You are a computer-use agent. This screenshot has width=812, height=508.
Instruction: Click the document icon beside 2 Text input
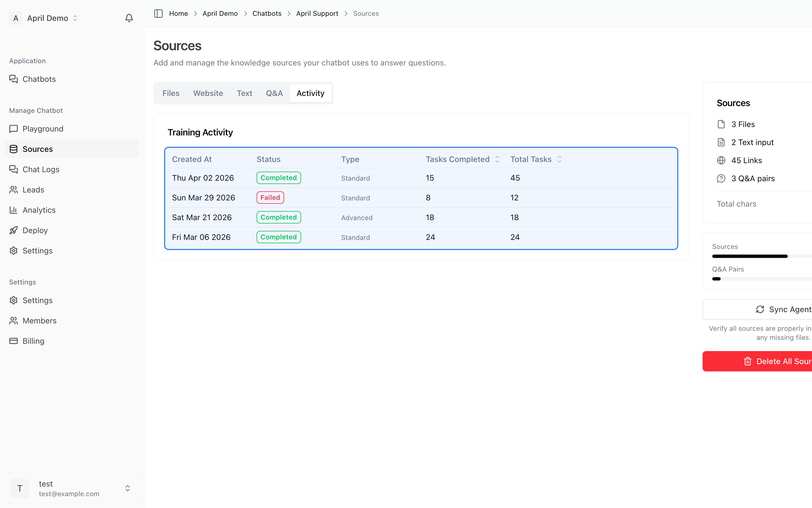721,143
